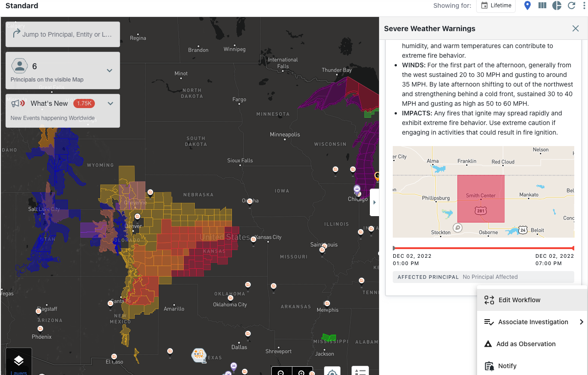Click the red warning time range bar
This screenshot has height=375, width=588.
(x=484, y=248)
